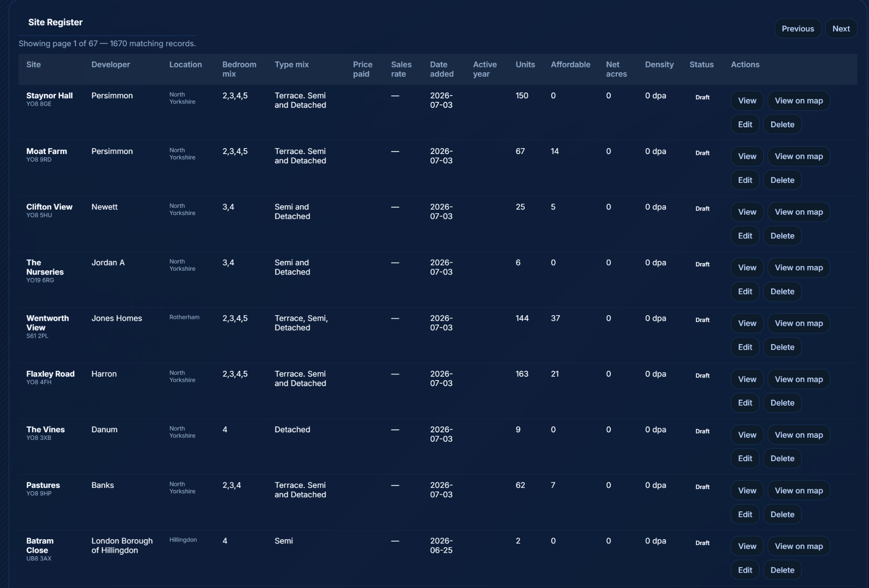Click the Rotherham location cell
Image resolution: width=869 pixels, height=588 pixels.
tap(184, 317)
